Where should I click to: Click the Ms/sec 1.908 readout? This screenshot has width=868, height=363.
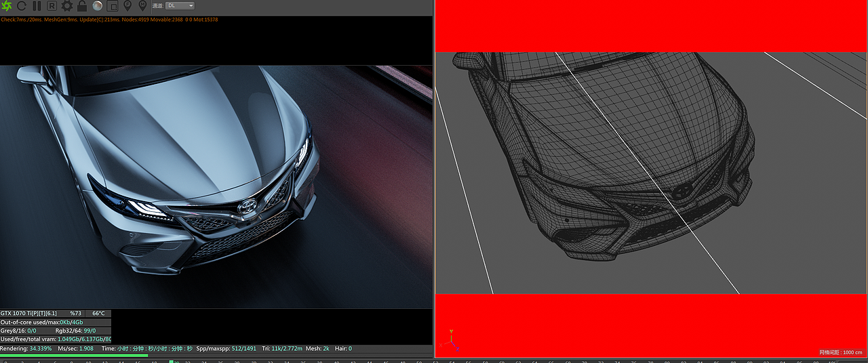(x=75, y=349)
